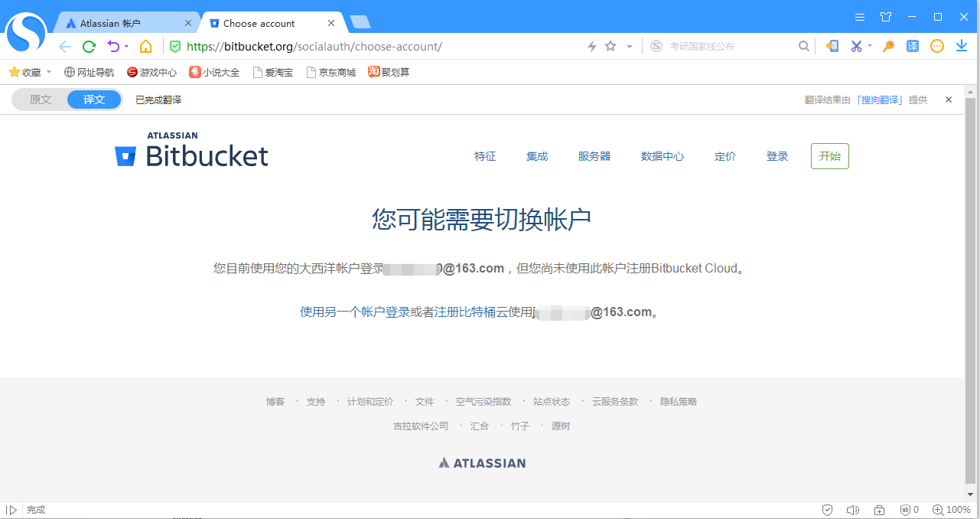Close the translation bar
This screenshot has width=980, height=519.
coord(949,100)
